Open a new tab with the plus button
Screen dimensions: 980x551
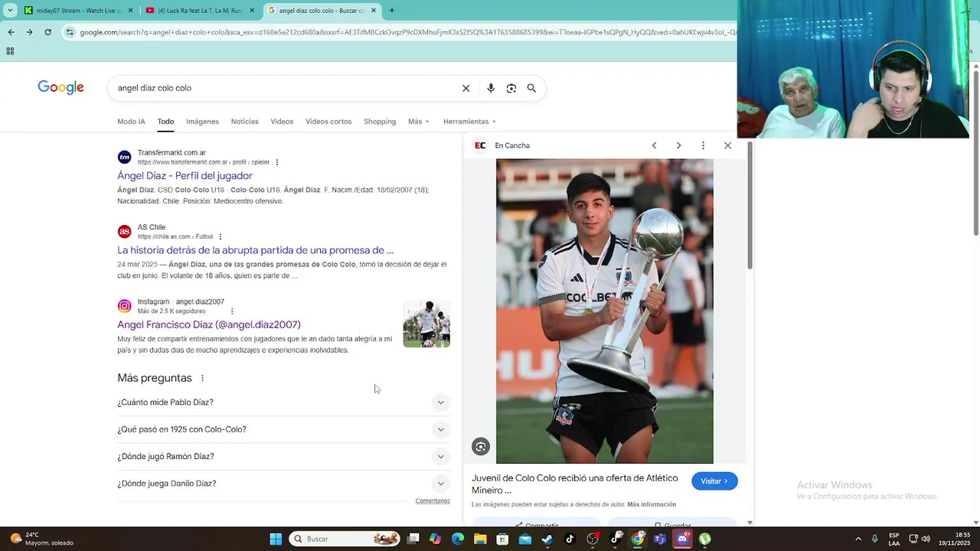(391, 11)
